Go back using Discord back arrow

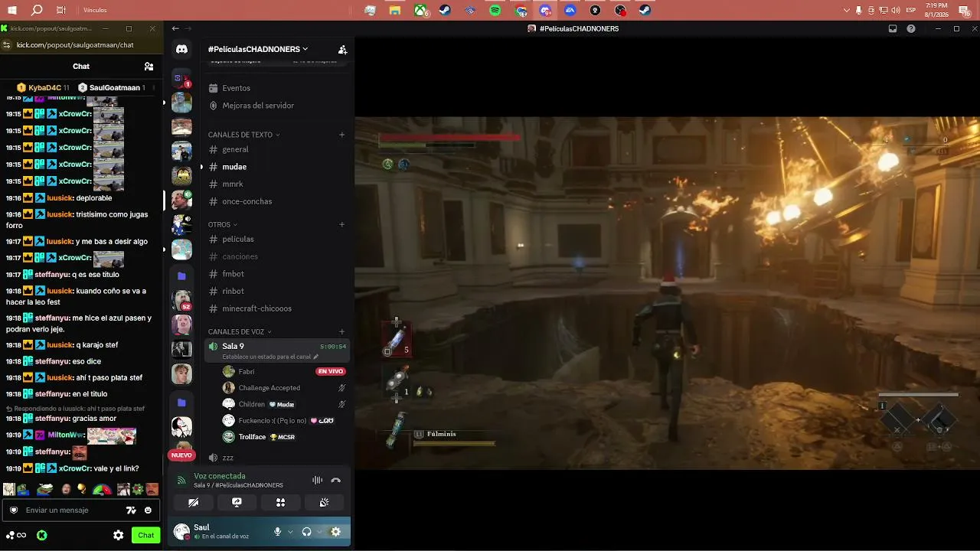pyautogui.click(x=175, y=29)
